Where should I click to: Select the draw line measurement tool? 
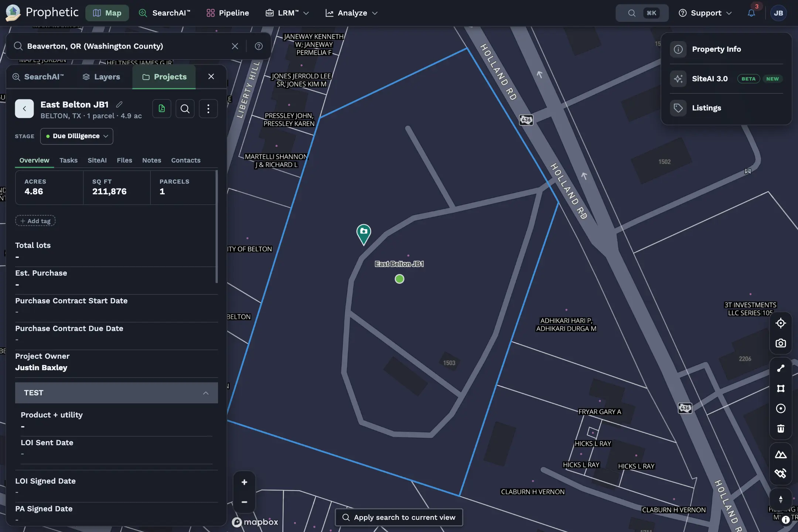[x=781, y=368]
